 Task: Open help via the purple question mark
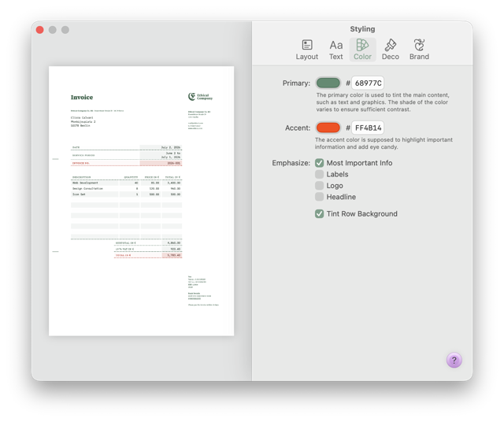[454, 361]
